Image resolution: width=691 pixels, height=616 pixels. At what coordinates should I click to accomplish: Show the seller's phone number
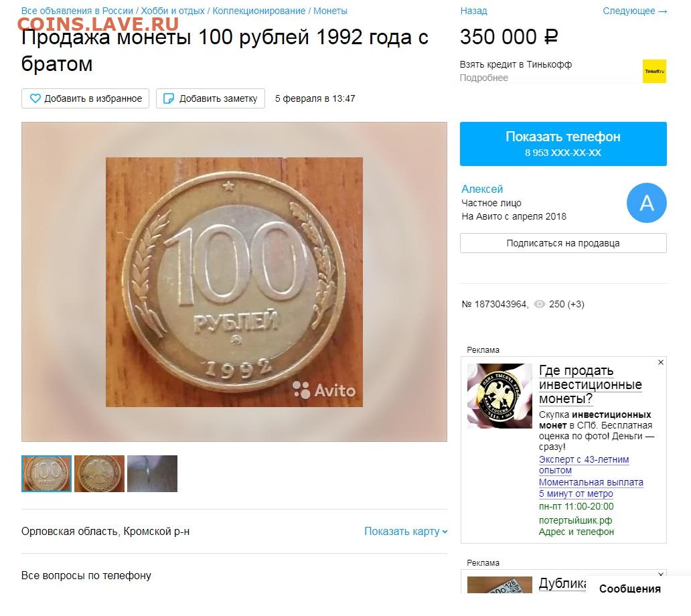pos(563,144)
